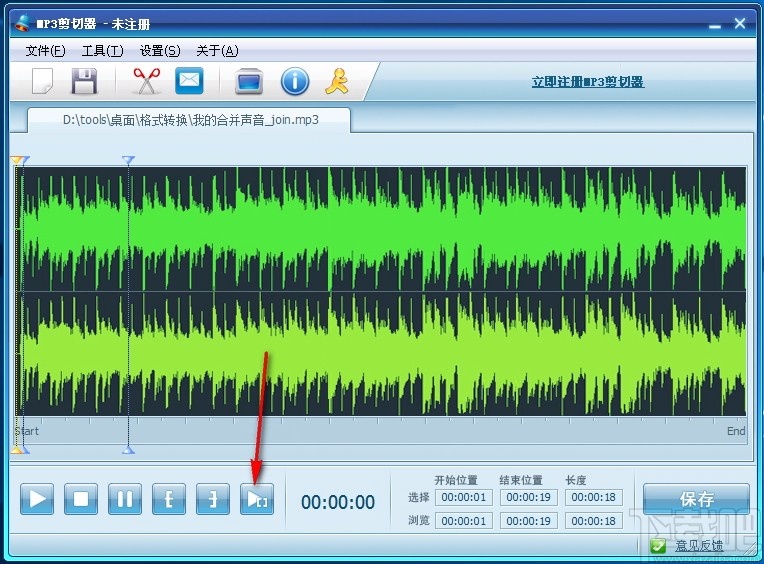Click the app bell icon in title bar
Viewport: 764px width, 564px height.
(23, 23)
